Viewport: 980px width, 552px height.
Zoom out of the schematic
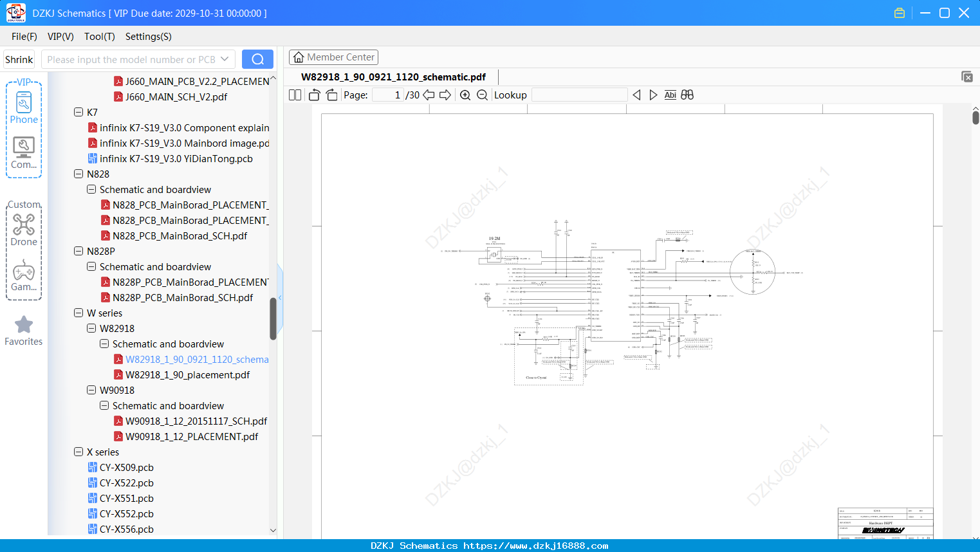(482, 95)
